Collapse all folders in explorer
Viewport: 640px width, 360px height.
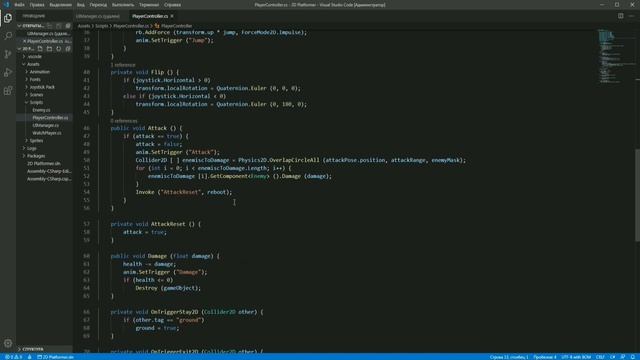(68, 49)
